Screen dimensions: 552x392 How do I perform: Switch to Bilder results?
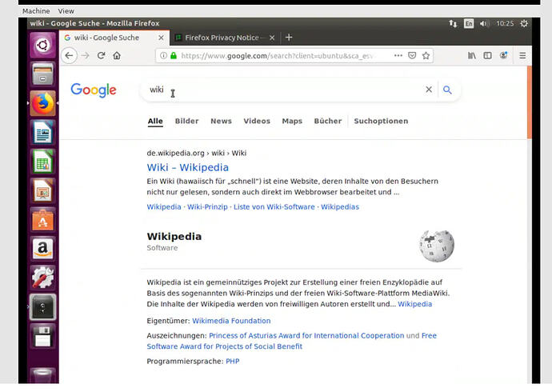(x=186, y=121)
